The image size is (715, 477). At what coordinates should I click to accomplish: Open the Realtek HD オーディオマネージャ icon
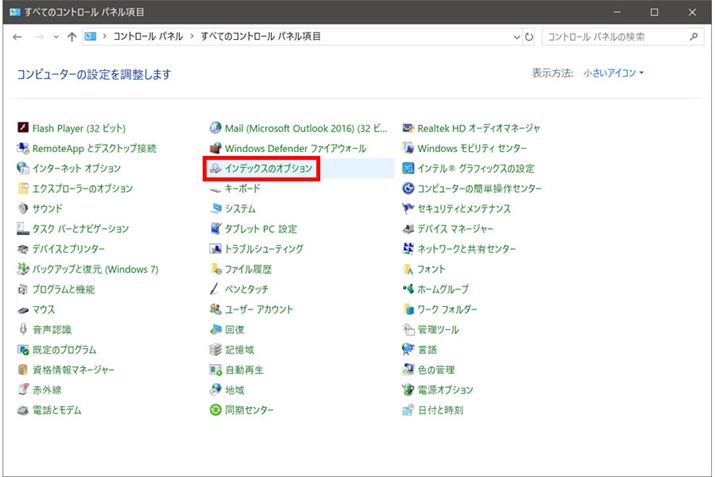pos(408,128)
